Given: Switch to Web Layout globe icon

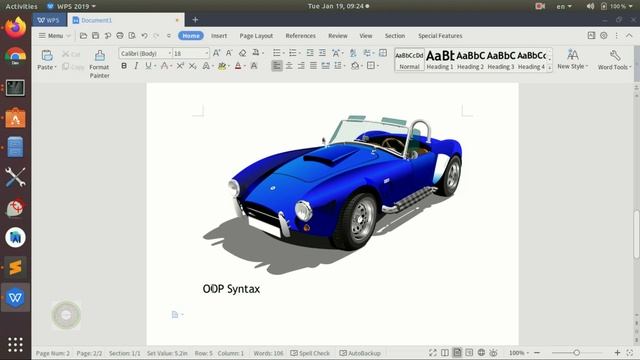Looking at the screenshot, I should (x=481, y=353).
